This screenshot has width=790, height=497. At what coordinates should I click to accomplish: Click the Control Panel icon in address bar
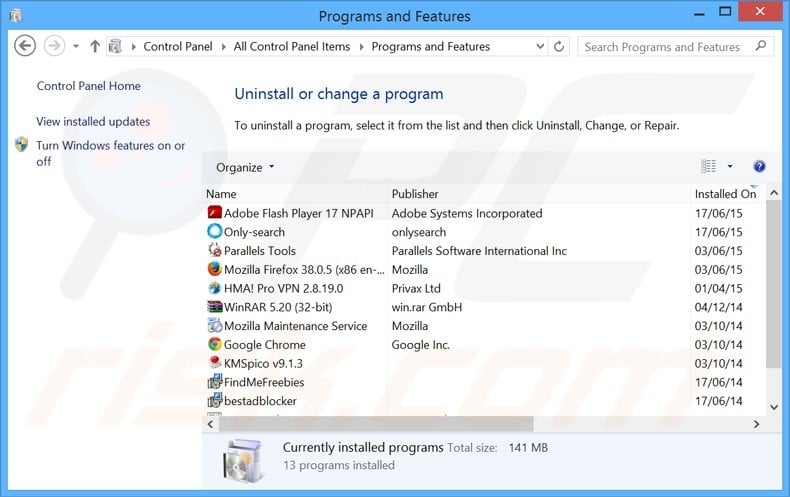(115, 46)
